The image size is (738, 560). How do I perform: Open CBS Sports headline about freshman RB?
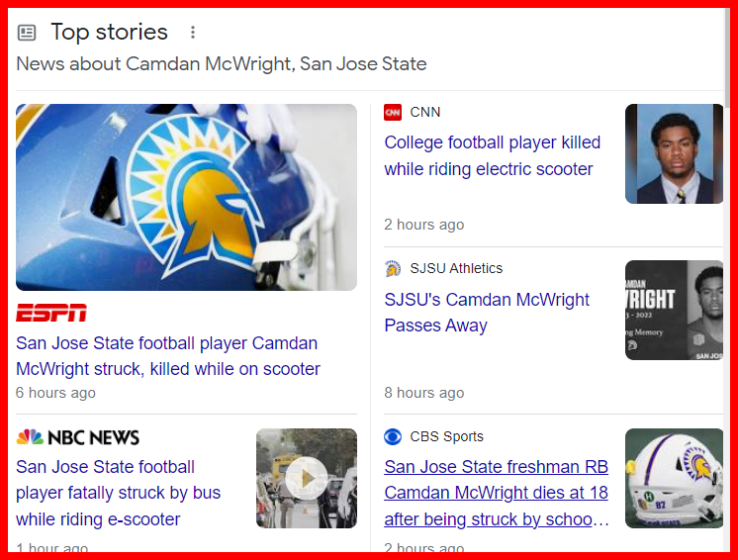point(496,493)
